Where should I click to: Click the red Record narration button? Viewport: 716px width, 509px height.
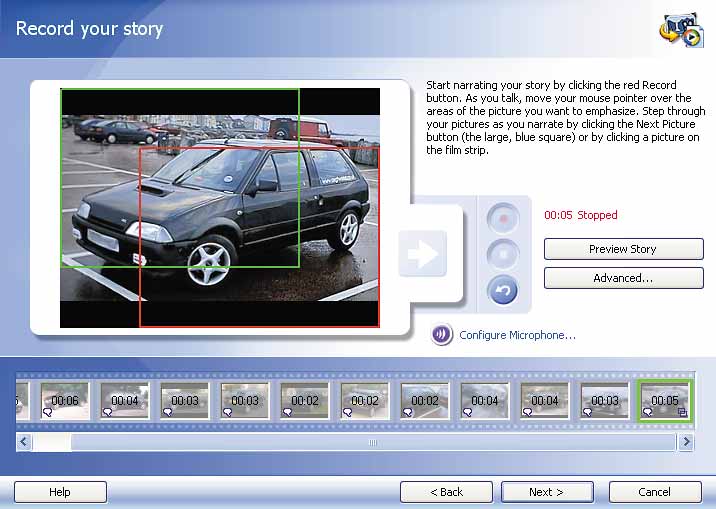click(x=503, y=219)
